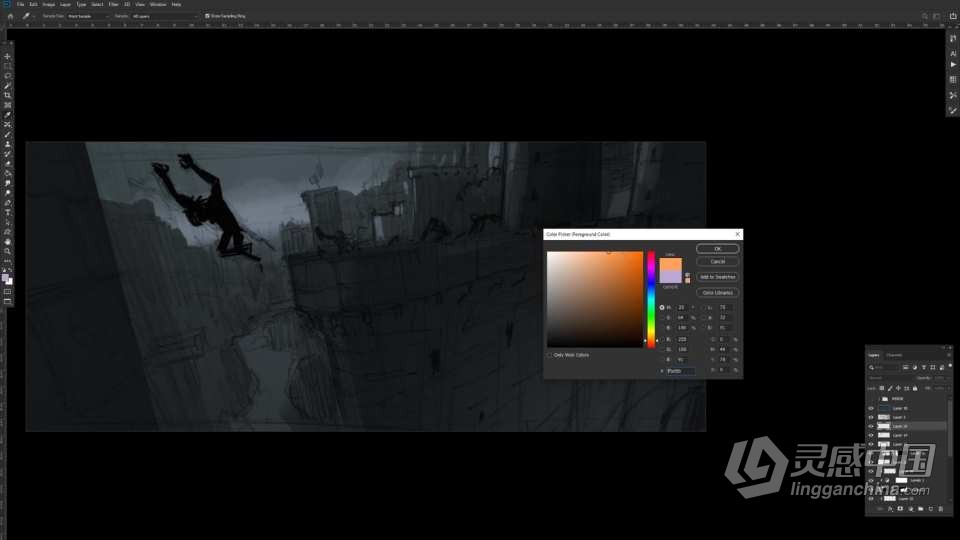This screenshot has width=960, height=540.
Task: Toggle visibility of the selected layer row
Action: click(x=871, y=426)
